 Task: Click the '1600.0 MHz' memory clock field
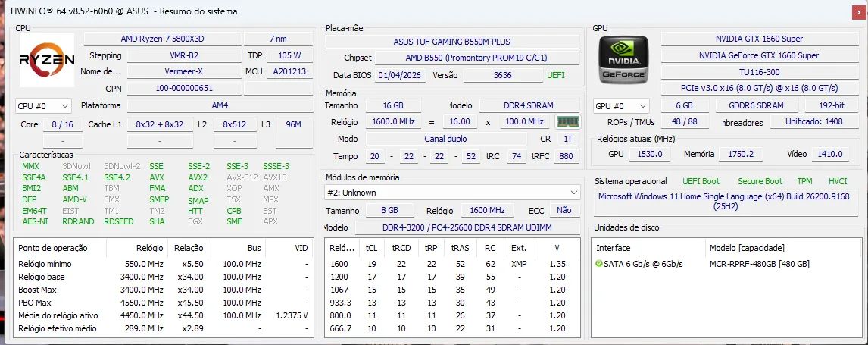point(392,122)
